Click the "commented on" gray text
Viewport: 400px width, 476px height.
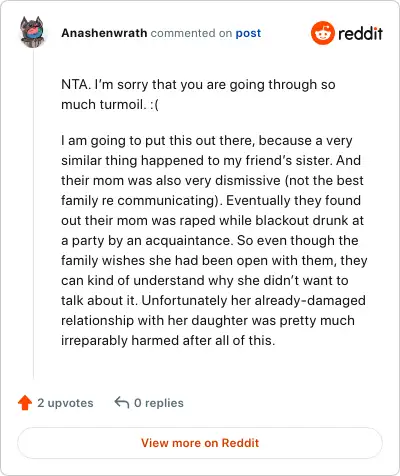tap(191, 33)
